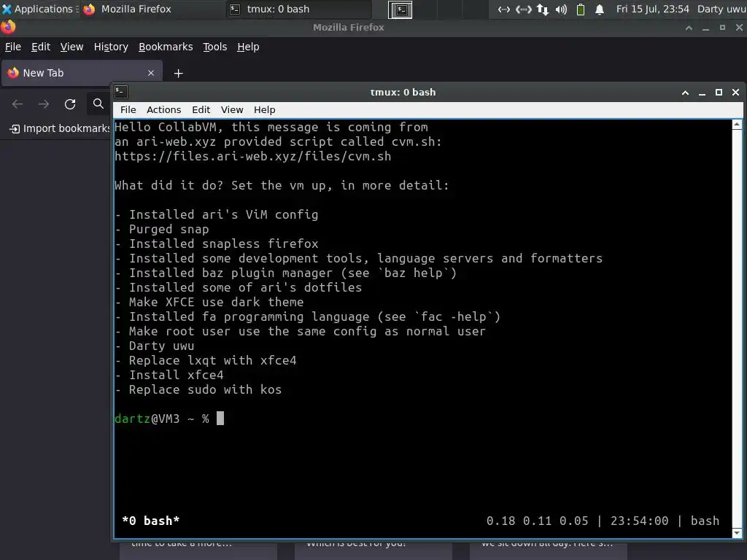Click the terminal window icon in its title bar

tap(121, 91)
